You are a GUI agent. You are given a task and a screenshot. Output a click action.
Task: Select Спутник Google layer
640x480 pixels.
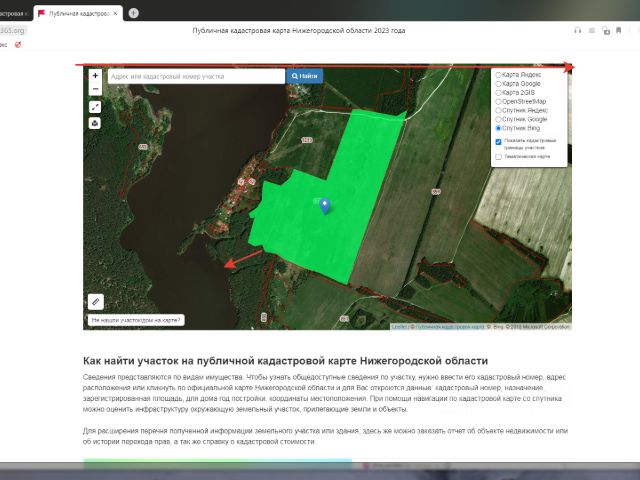499,119
